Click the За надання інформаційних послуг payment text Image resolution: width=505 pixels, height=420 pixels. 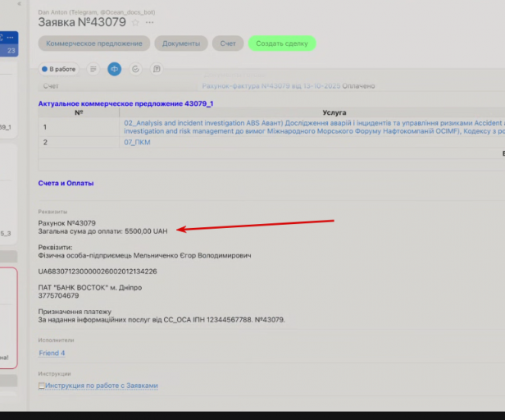[x=162, y=320]
